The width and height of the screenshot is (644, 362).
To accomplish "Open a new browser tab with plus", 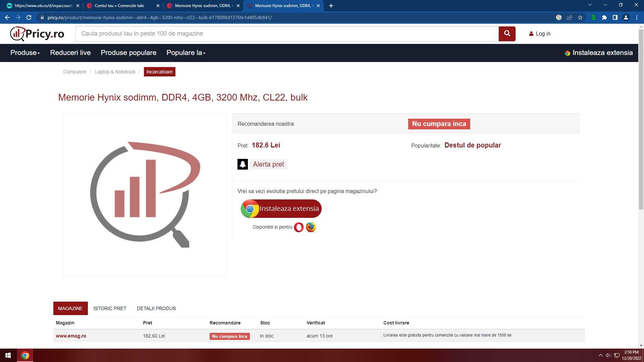I will 331,6.
